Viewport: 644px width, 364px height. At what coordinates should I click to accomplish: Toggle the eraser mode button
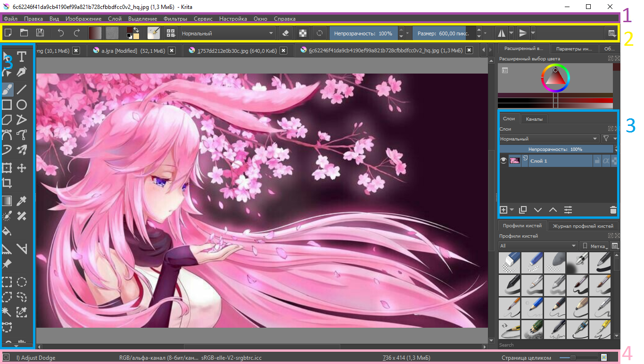tap(285, 33)
